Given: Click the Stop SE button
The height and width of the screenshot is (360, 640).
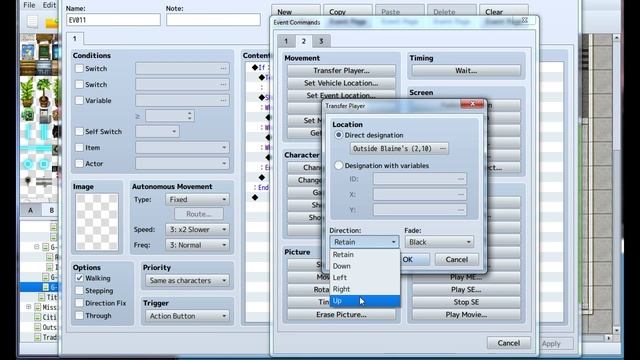Looking at the screenshot, I should [x=466, y=302].
